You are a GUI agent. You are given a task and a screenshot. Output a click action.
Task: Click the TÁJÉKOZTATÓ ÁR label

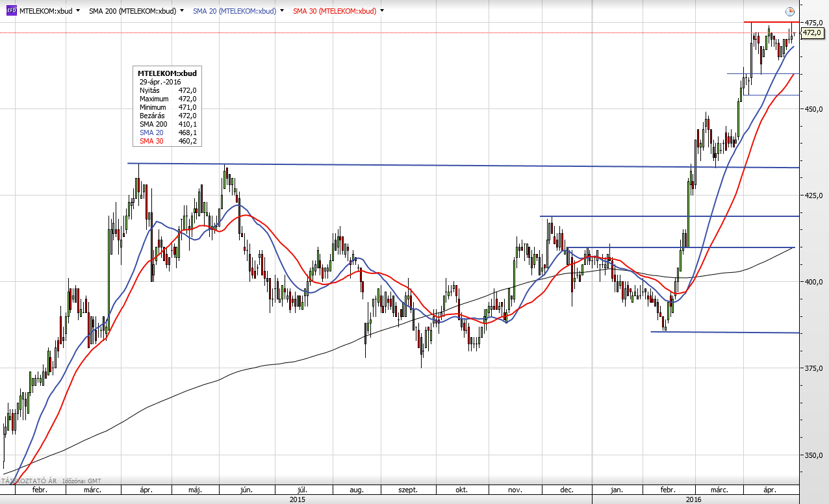coord(30,481)
